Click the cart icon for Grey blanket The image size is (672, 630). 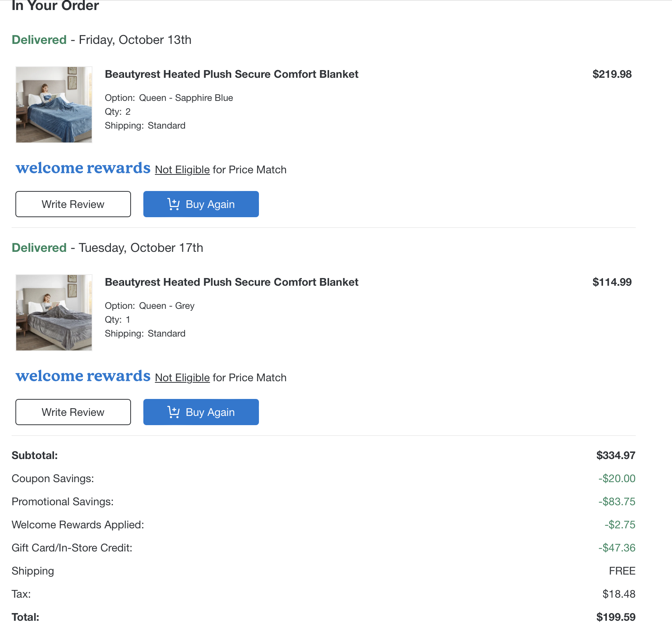tap(173, 412)
